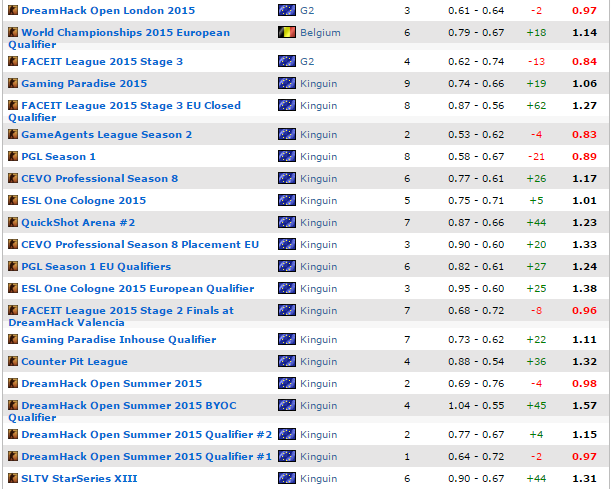Click game icon beside PGL Season 1 EU Qualifiers
This screenshot has width=611, height=489.
pos(13,266)
